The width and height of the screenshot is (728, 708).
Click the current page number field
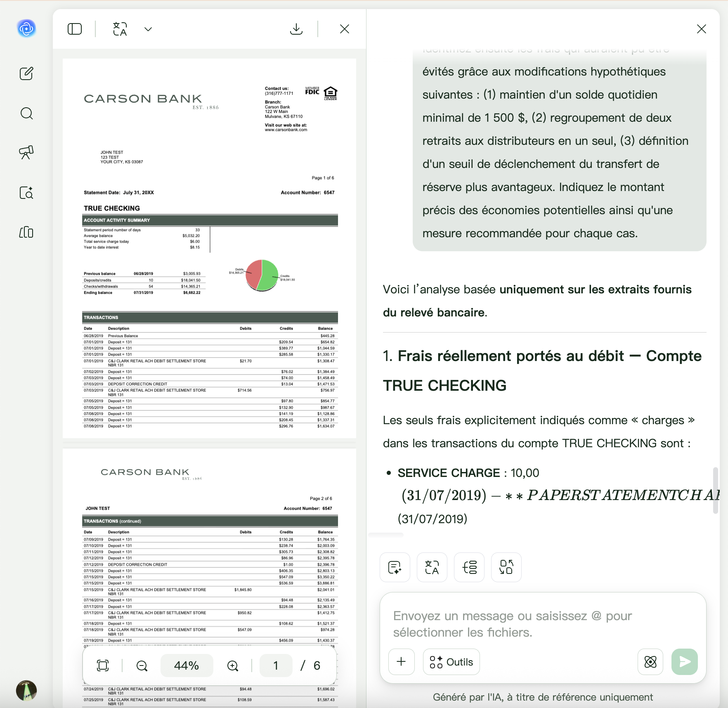(x=276, y=666)
